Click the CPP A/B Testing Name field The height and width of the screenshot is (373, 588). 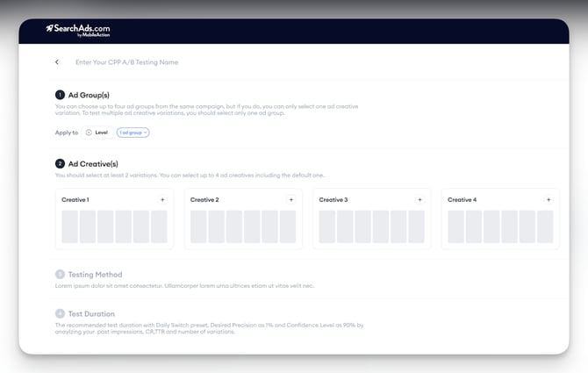click(x=127, y=62)
